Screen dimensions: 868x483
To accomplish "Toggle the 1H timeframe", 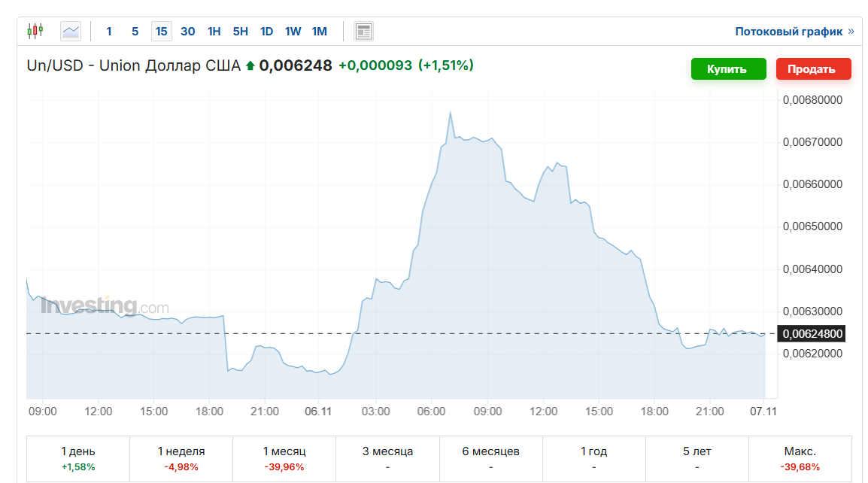I will click(x=214, y=31).
